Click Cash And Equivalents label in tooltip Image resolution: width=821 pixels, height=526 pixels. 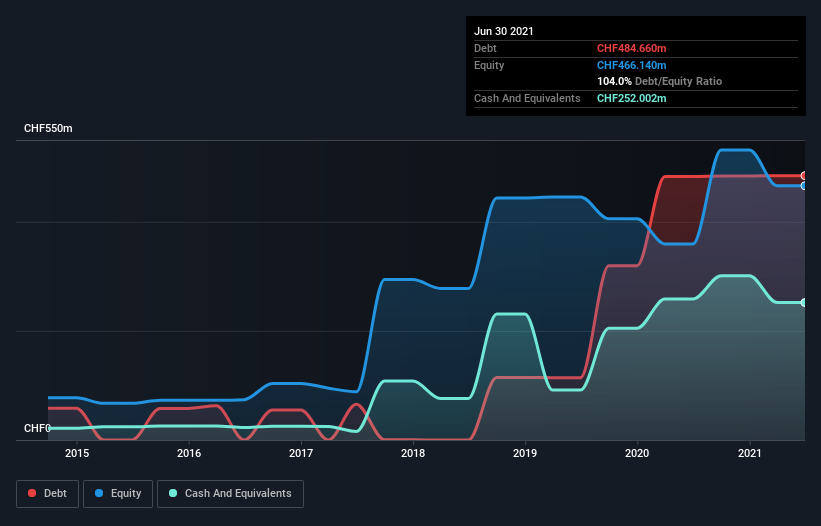(x=527, y=98)
